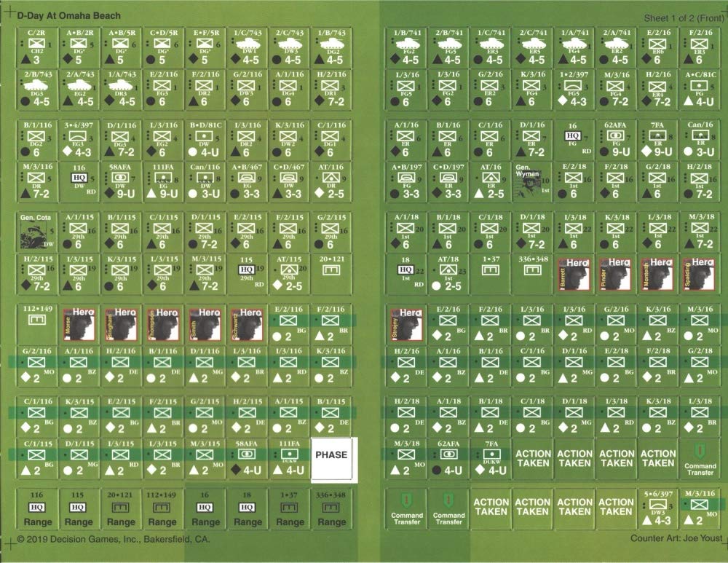
Task: Pick the 7FA 4-U DUKW counter
Action: pos(490,458)
